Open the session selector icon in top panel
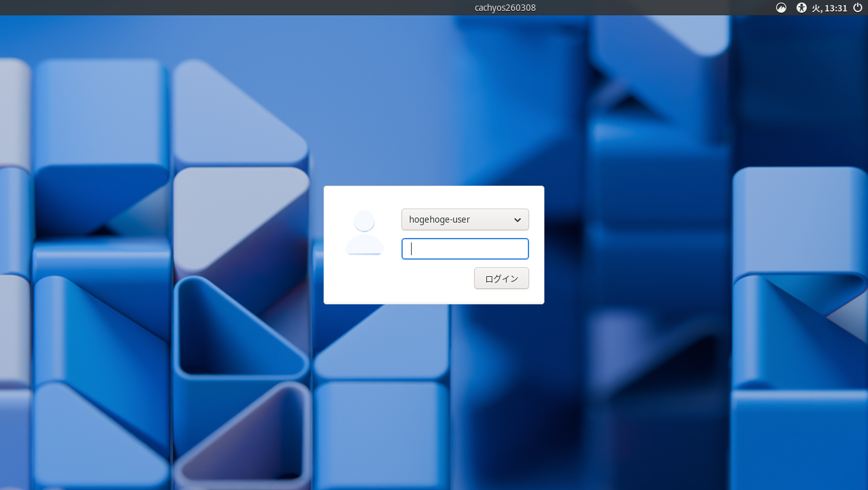This screenshot has width=868, height=490. point(781,8)
